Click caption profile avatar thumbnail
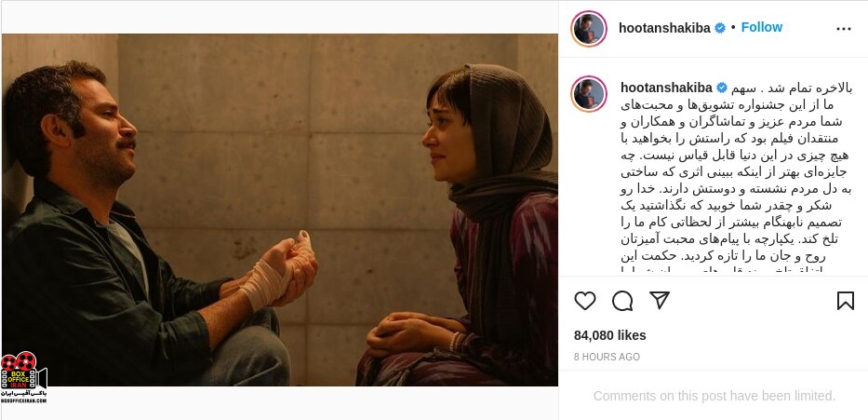 point(589,94)
